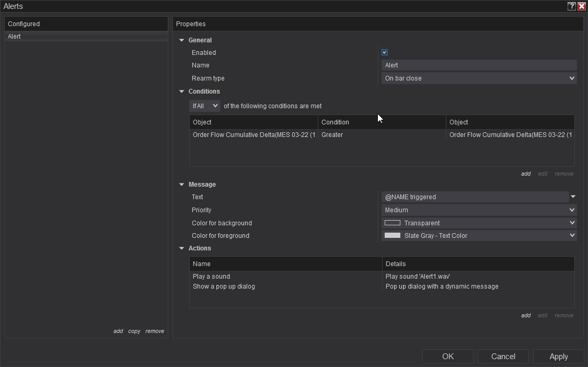This screenshot has height=367, width=588.
Task: Click inside the Name input field
Action: [x=479, y=65]
